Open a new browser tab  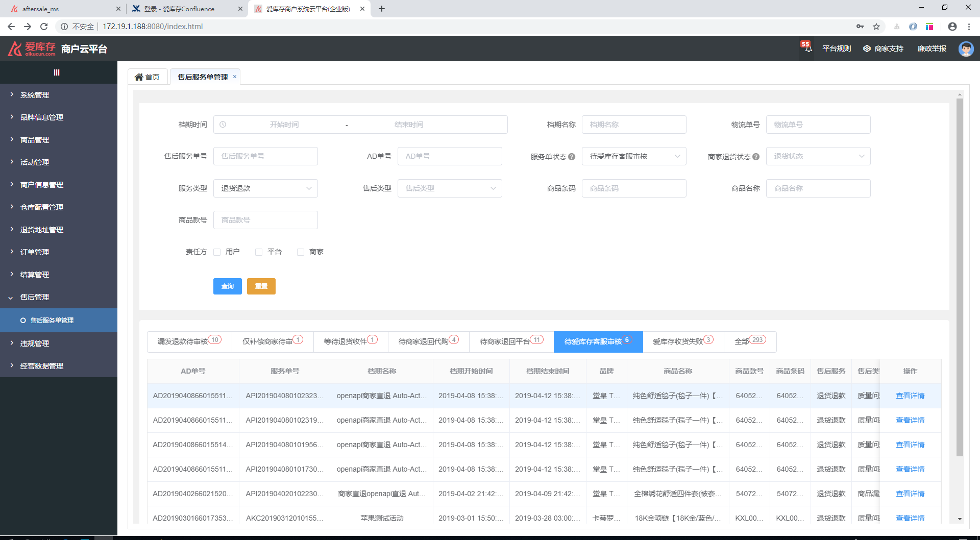click(x=382, y=9)
